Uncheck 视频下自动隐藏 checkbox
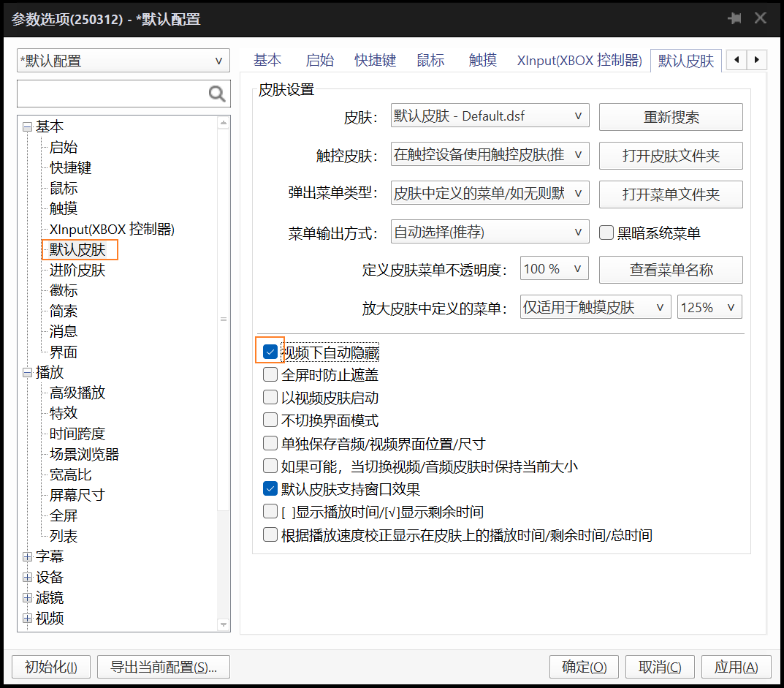The height and width of the screenshot is (688, 784). tap(270, 352)
